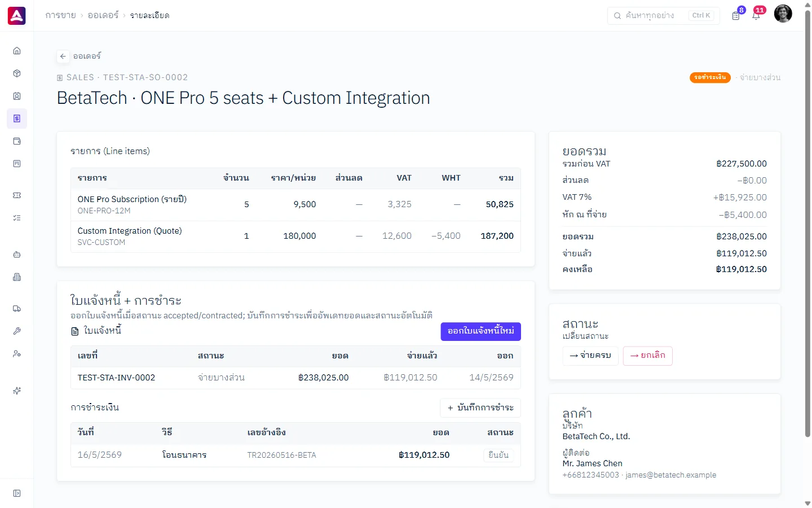
Task: Open the robot bot icon in sidebar
Action: pos(17,255)
